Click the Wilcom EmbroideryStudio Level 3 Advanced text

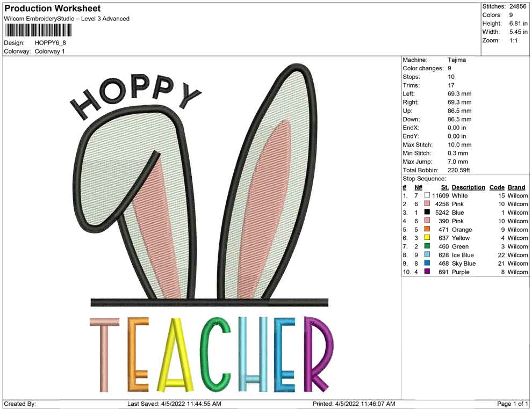pyautogui.click(x=67, y=19)
